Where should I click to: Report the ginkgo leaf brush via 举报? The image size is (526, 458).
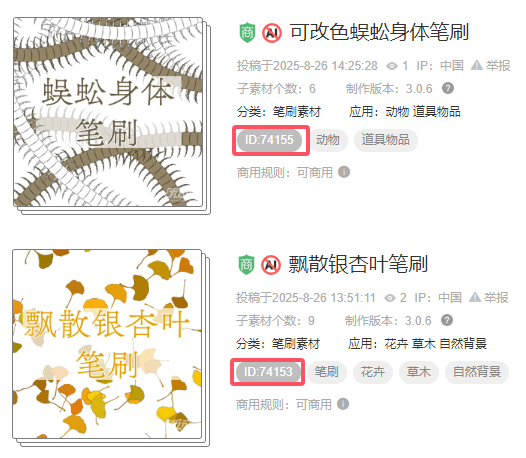(x=489, y=298)
